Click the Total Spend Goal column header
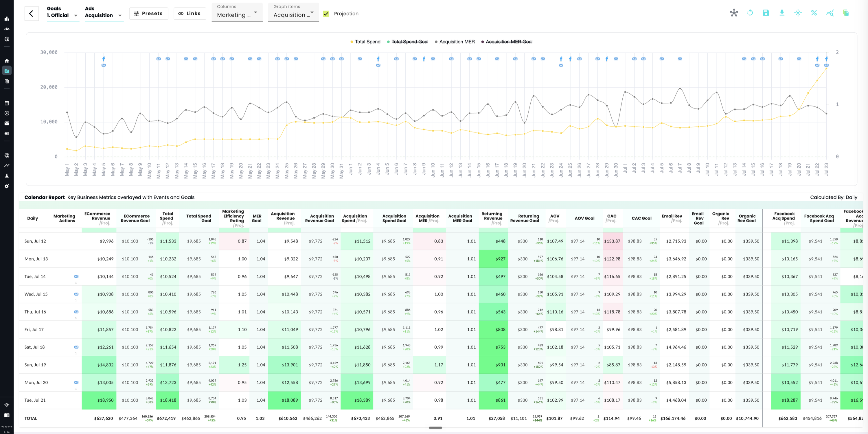The height and width of the screenshot is (434, 868). 198,219
